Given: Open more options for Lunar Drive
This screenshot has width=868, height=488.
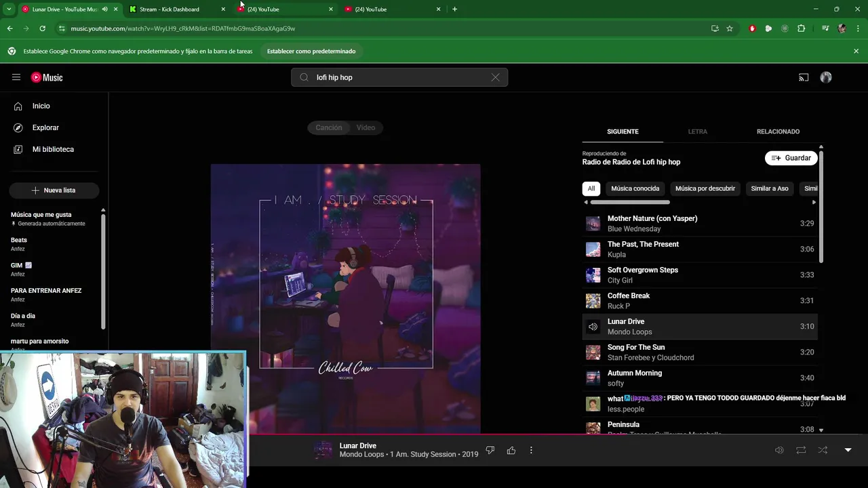Looking at the screenshot, I should click(531, 450).
